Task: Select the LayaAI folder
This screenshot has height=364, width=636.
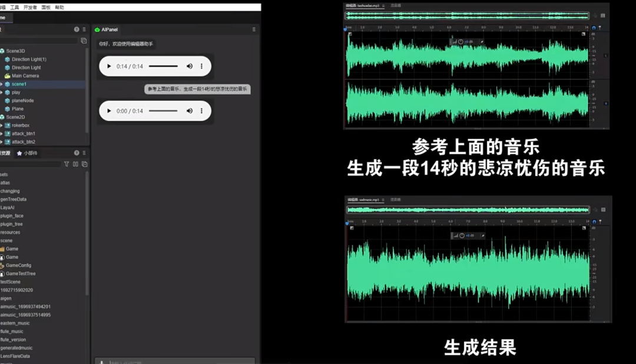Action: (7, 207)
